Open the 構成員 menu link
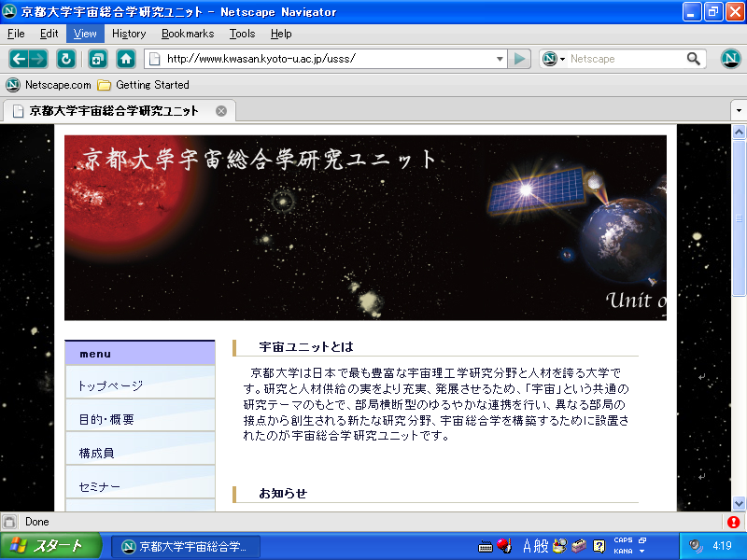The width and height of the screenshot is (747, 560). pyautogui.click(x=140, y=450)
